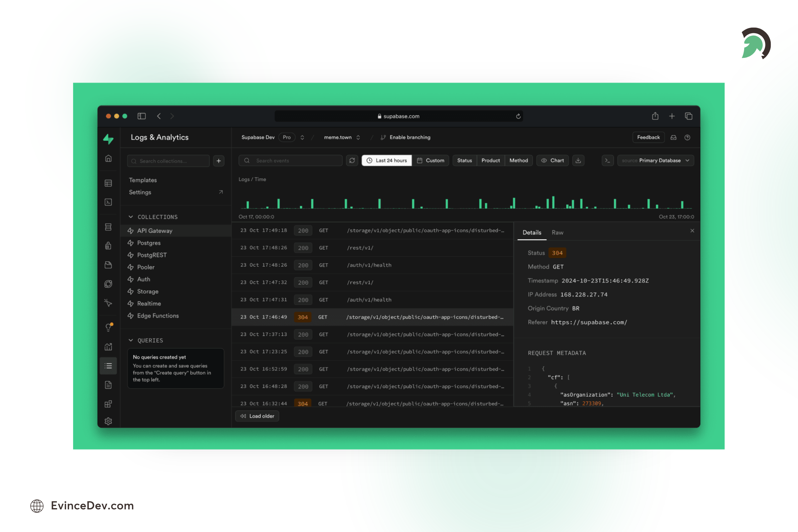This screenshot has width=798, height=532.
Task: Open Templates in the logs menu
Action: pyautogui.click(x=143, y=180)
